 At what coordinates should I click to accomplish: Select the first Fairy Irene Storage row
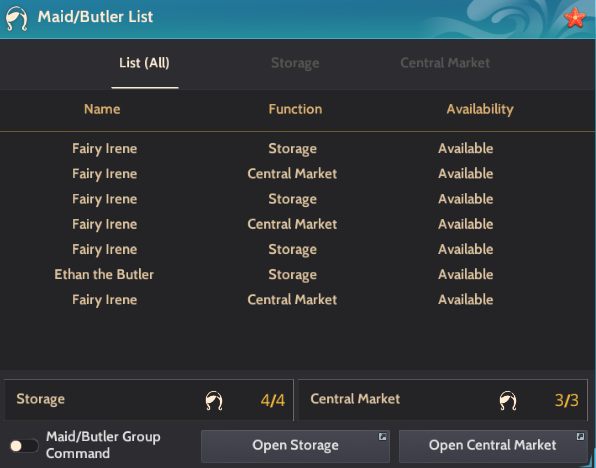[x=298, y=149]
